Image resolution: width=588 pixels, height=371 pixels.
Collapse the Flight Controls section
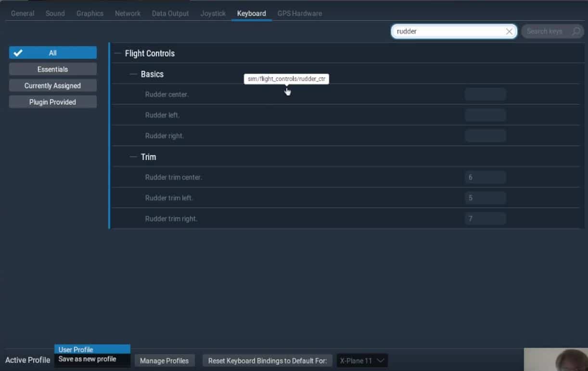[x=117, y=53]
